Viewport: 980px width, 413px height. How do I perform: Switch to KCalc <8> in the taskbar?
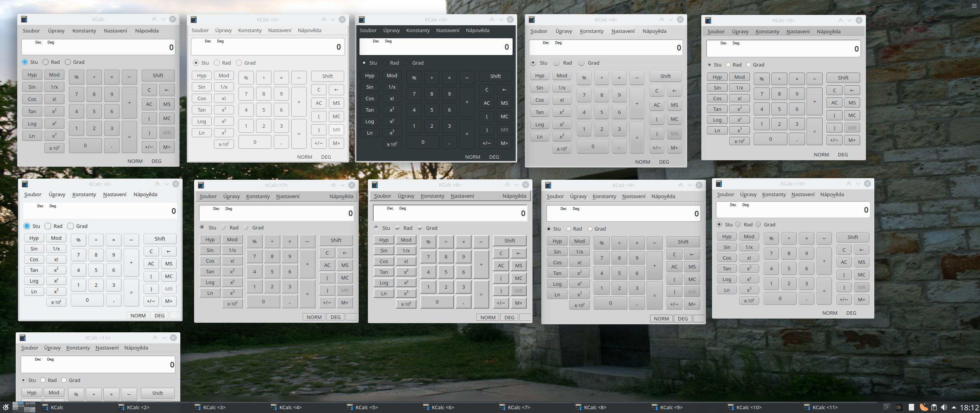610,407
